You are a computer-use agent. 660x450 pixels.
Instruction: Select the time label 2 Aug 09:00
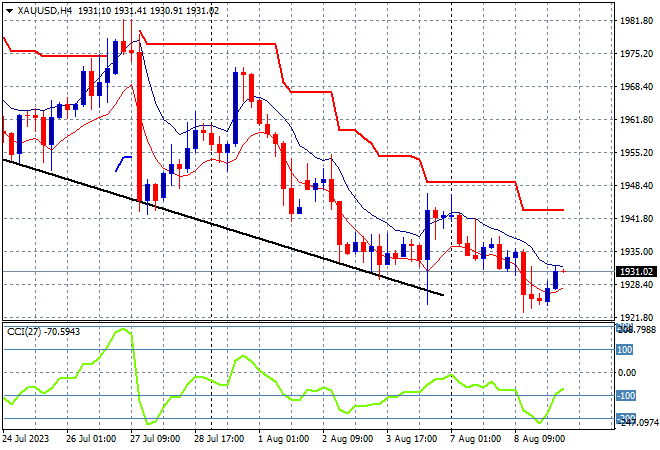347,439
